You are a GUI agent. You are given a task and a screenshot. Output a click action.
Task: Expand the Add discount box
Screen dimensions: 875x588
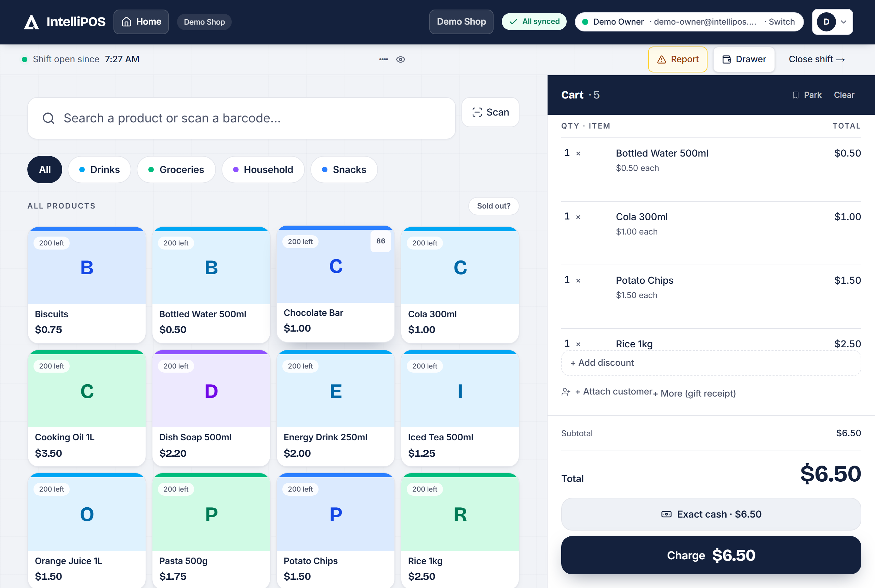pyautogui.click(x=711, y=363)
